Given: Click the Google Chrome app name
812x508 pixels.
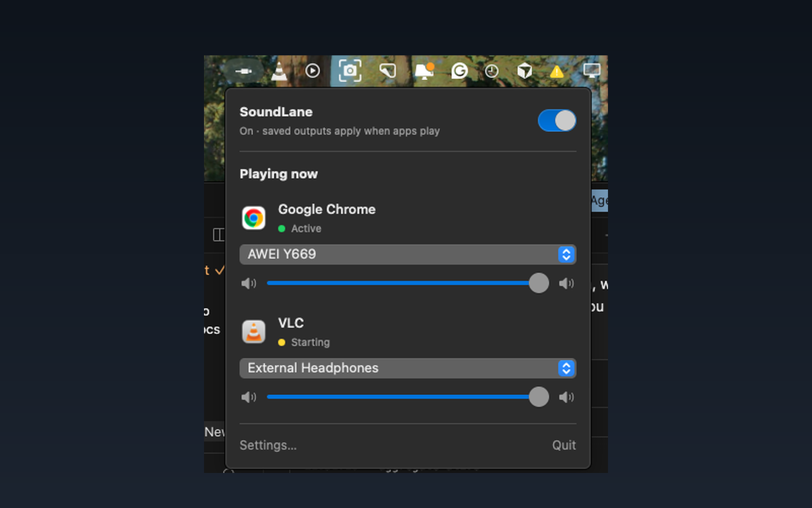Looking at the screenshot, I should (327, 209).
